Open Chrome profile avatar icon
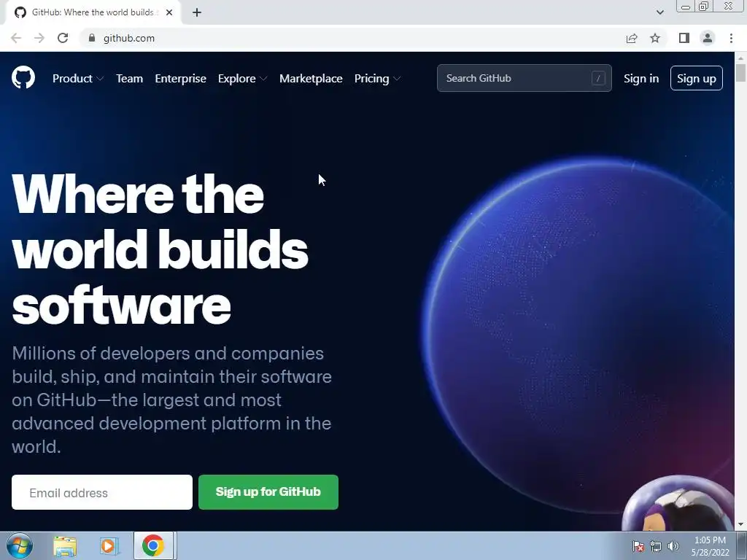Screen dimensions: 747x560 pyautogui.click(x=708, y=38)
